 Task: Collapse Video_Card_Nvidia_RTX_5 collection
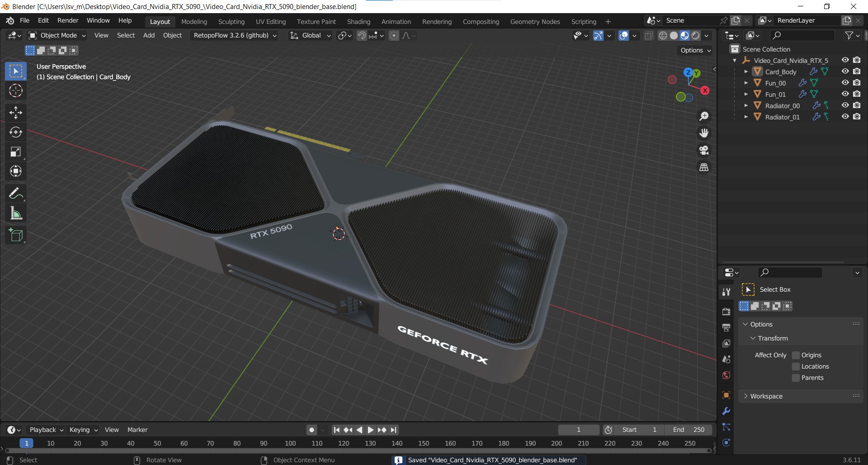point(735,60)
